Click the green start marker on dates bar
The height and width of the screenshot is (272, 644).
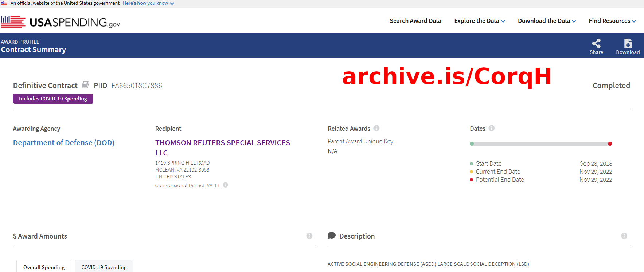point(472,143)
